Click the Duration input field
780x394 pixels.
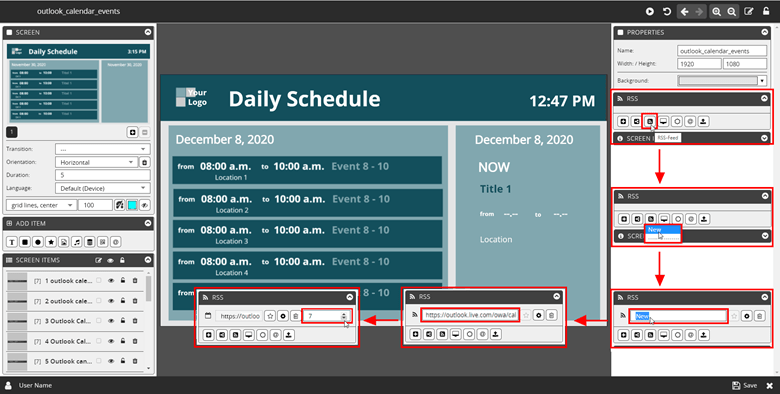[x=102, y=175]
